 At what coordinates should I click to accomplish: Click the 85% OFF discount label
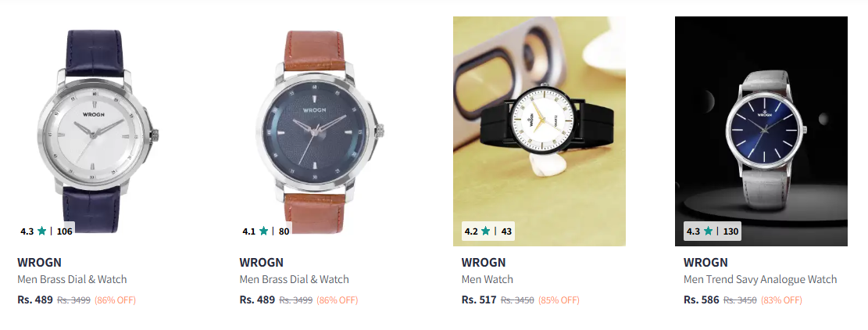(559, 300)
